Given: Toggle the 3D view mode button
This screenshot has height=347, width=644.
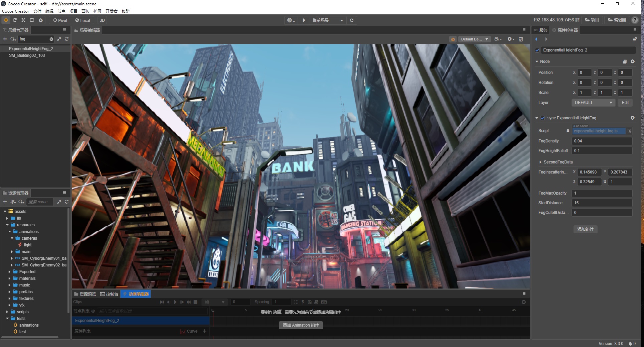Looking at the screenshot, I should pyautogui.click(x=102, y=20).
